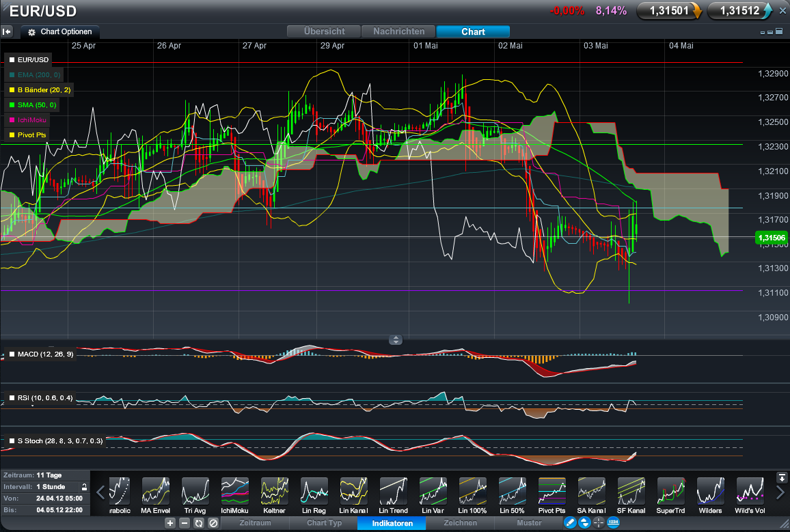Switch to the Übersicht tab
790x532 pixels.
324,31
